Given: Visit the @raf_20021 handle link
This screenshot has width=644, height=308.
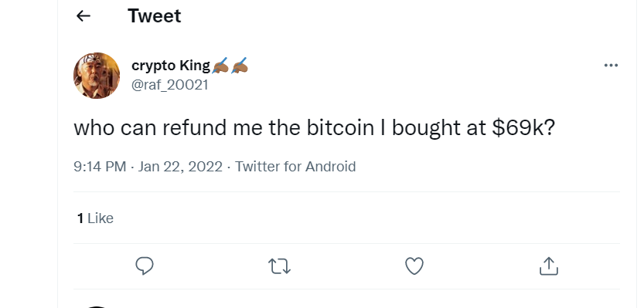Looking at the screenshot, I should 169,85.
